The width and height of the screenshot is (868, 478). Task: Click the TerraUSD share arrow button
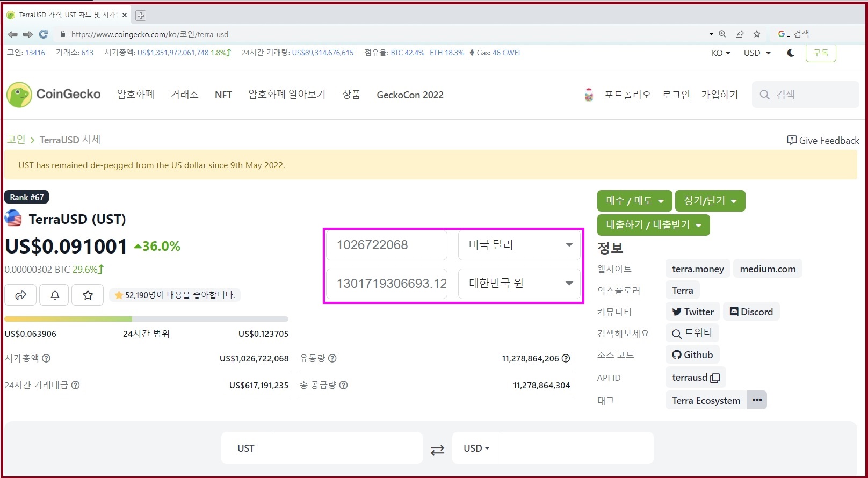click(x=20, y=295)
